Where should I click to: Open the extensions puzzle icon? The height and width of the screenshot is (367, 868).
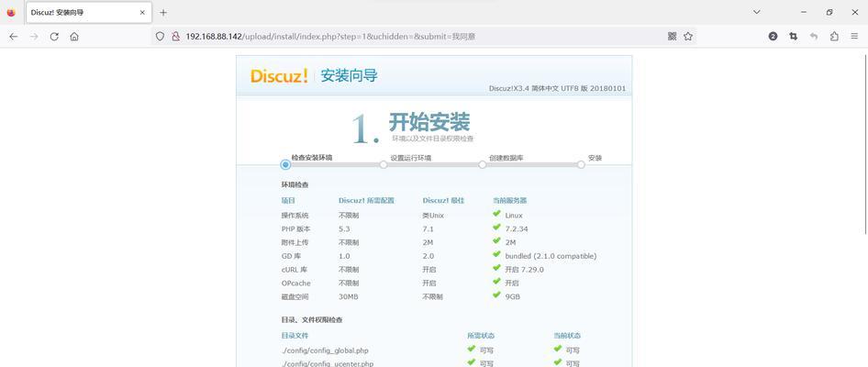pos(834,37)
